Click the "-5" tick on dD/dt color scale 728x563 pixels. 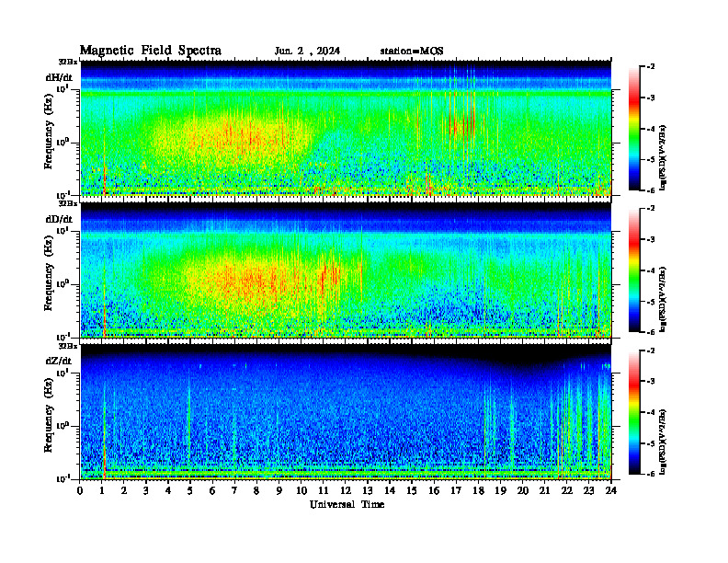coord(651,302)
